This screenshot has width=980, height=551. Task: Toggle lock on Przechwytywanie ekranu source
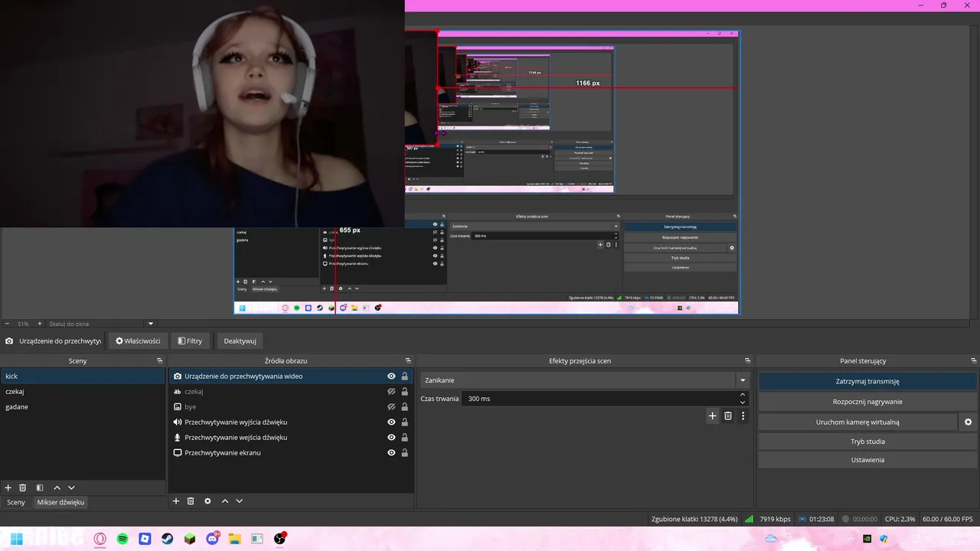pyautogui.click(x=404, y=453)
